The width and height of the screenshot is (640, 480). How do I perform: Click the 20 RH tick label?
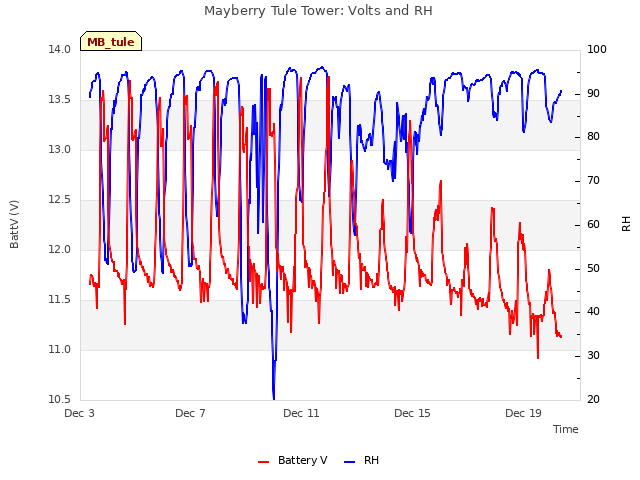tap(593, 399)
